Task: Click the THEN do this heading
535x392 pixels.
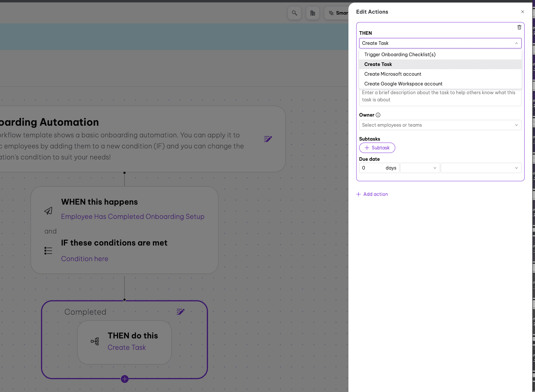Action: (x=133, y=336)
